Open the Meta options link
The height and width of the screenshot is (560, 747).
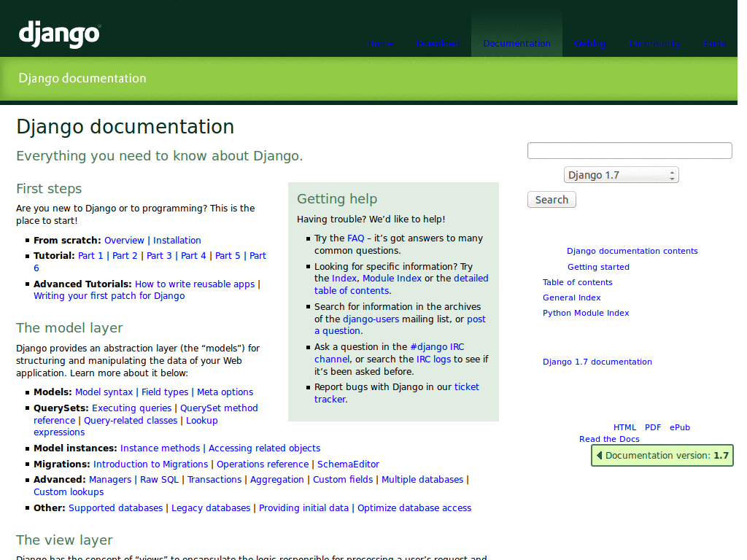click(x=225, y=392)
